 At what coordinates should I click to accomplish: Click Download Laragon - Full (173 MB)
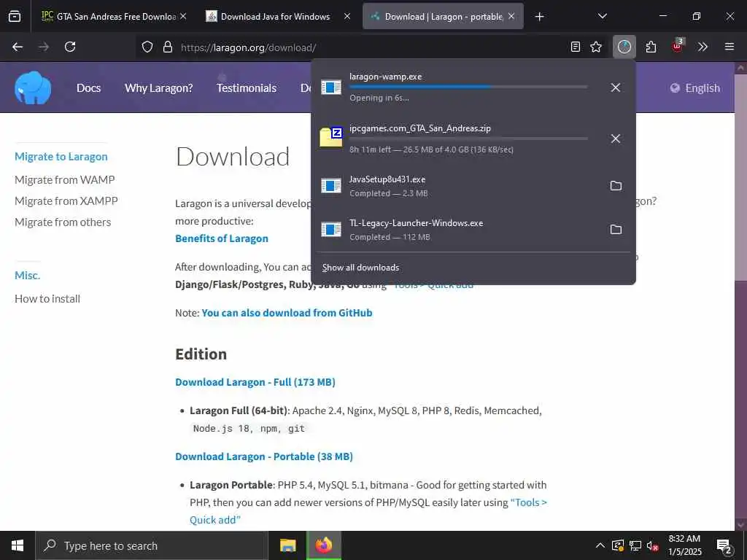[x=255, y=382]
